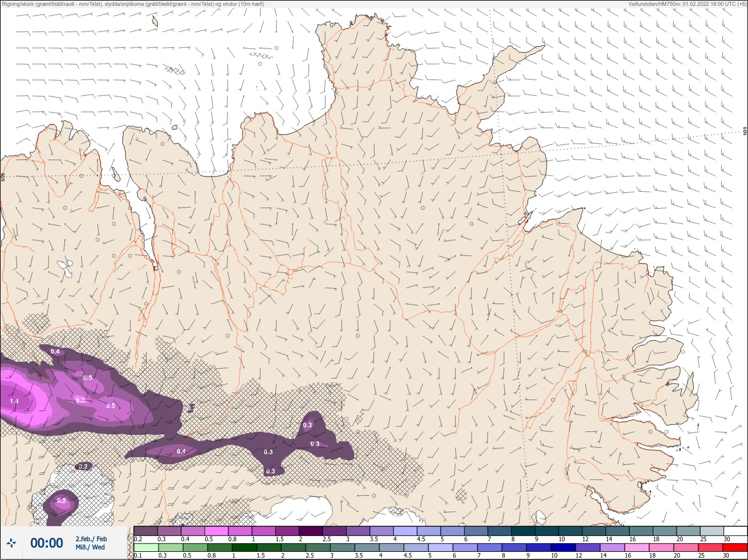The width and height of the screenshot is (748, 560).
Task: Select the lavender 3.5 swatch in upper legend
Action: pyautogui.click(x=382, y=531)
